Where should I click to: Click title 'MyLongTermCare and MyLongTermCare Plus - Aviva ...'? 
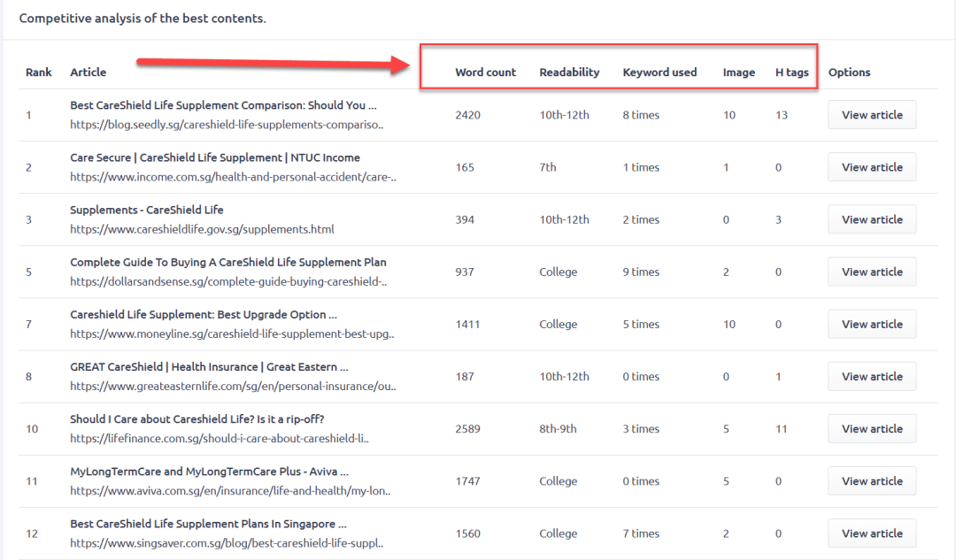[x=209, y=472]
